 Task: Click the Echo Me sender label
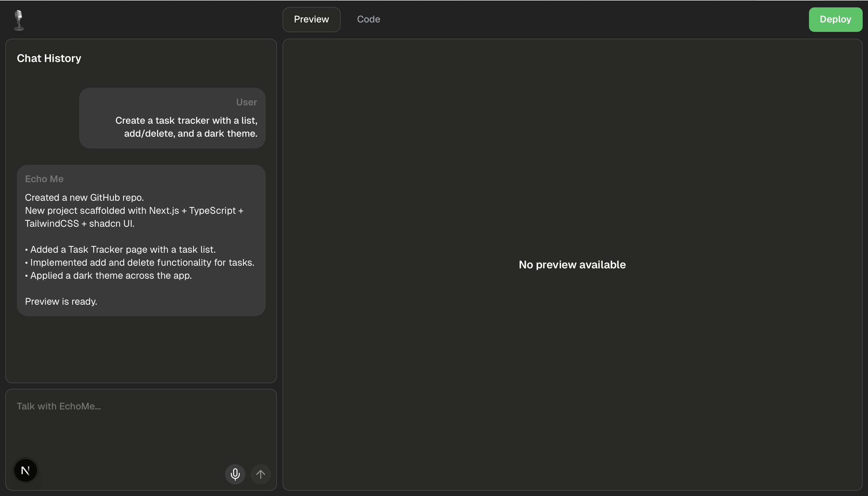coord(44,179)
